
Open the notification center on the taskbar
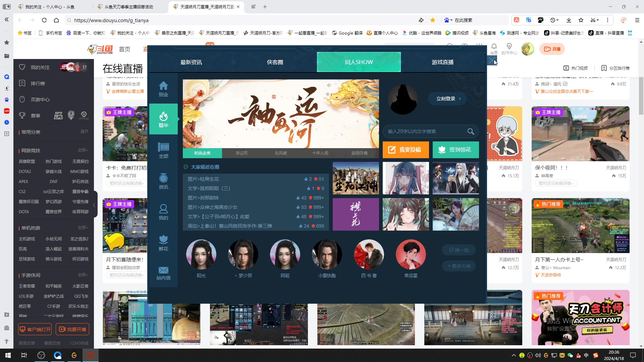633,355
